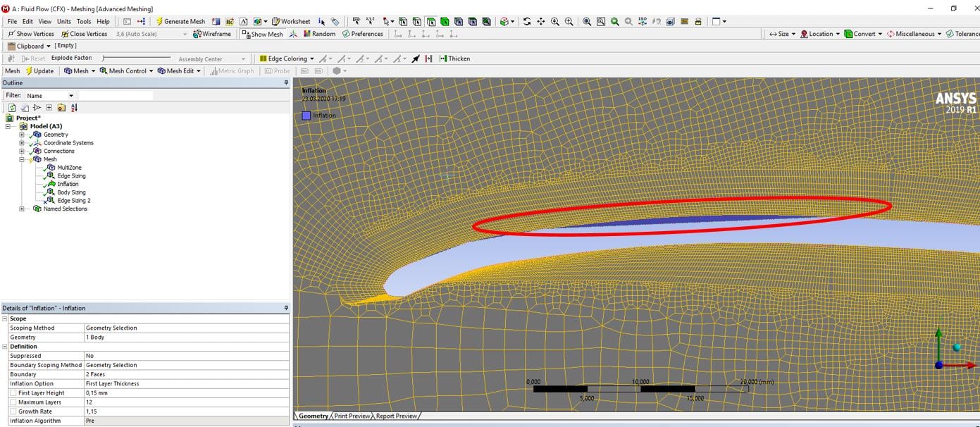Click the Print Preview printer icon
Viewport: 980px width, 427px height.
(698, 21)
